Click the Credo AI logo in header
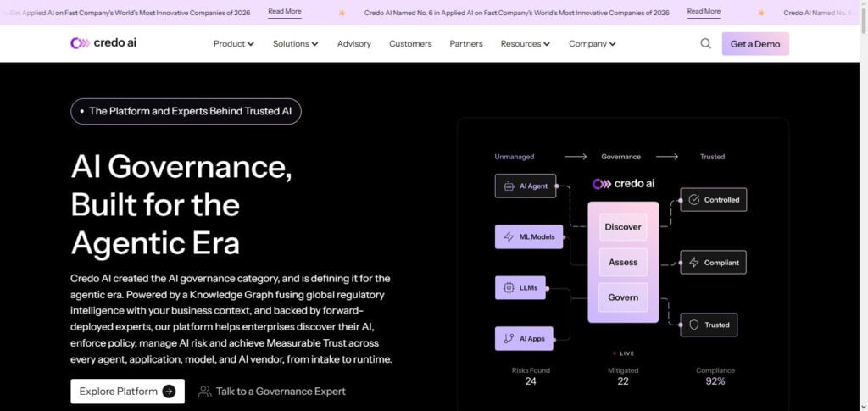This screenshot has width=868, height=411. point(103,43)
